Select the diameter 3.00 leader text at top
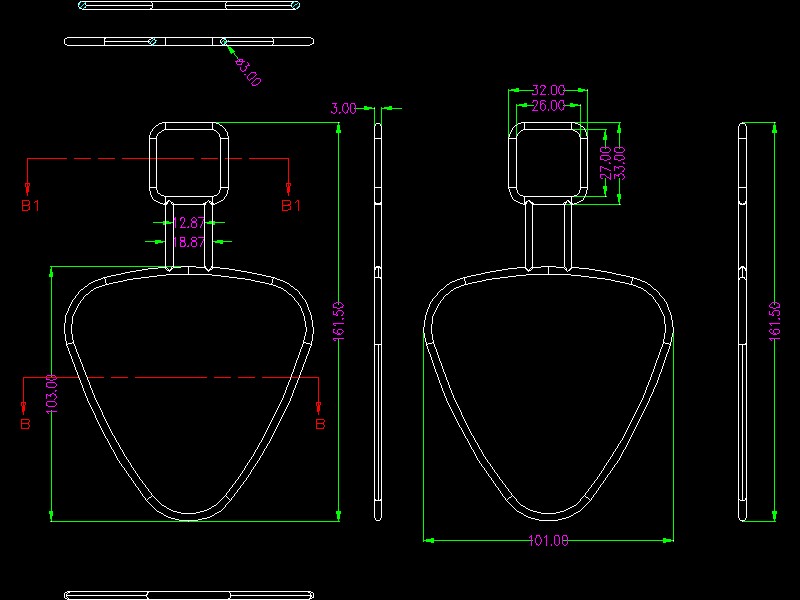This screenshot has height=600, width=800. click(x=248, y=72)
